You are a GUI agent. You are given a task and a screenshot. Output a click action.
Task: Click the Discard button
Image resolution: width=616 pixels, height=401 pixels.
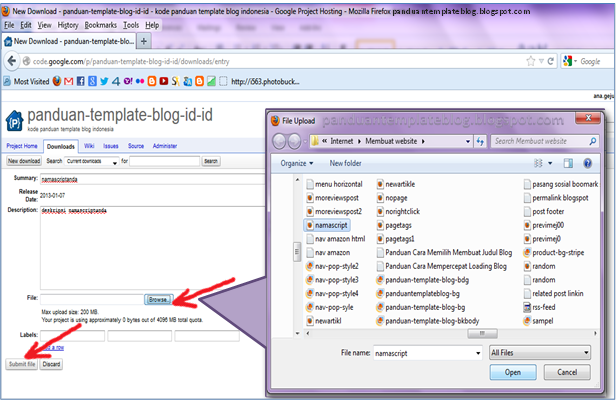coord(51,364)
